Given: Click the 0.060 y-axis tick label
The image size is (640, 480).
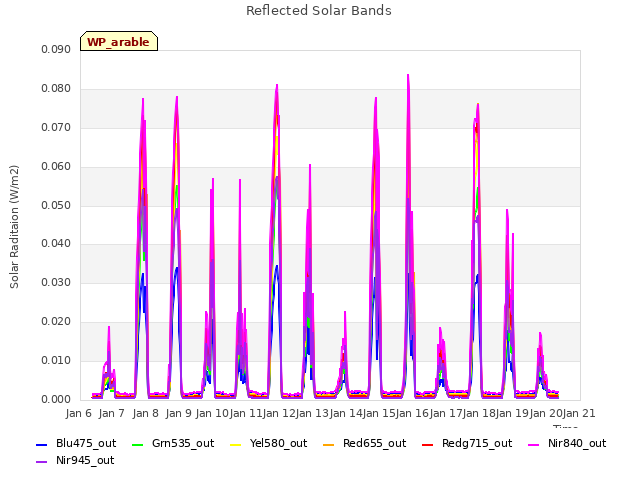Looking at the screenshot, I should (x=56, y=167).
